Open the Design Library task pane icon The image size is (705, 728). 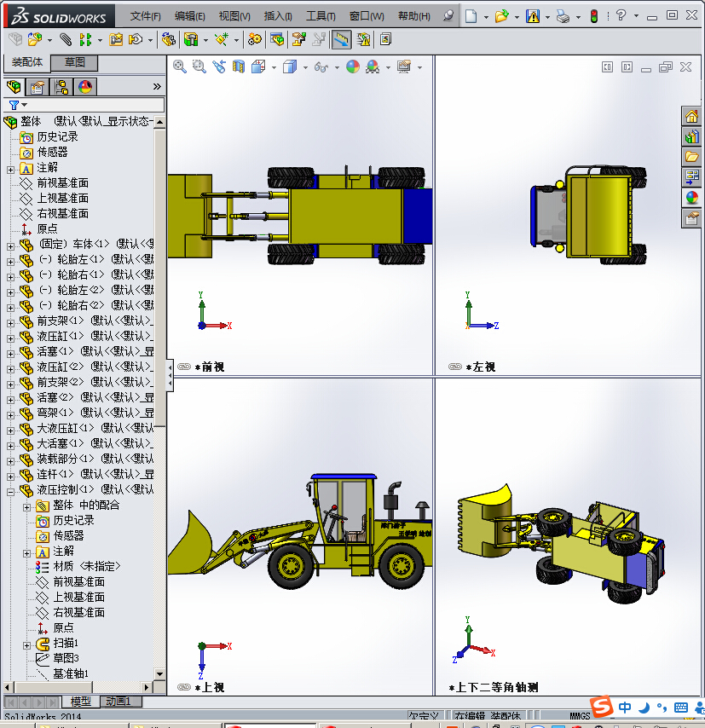691,136
